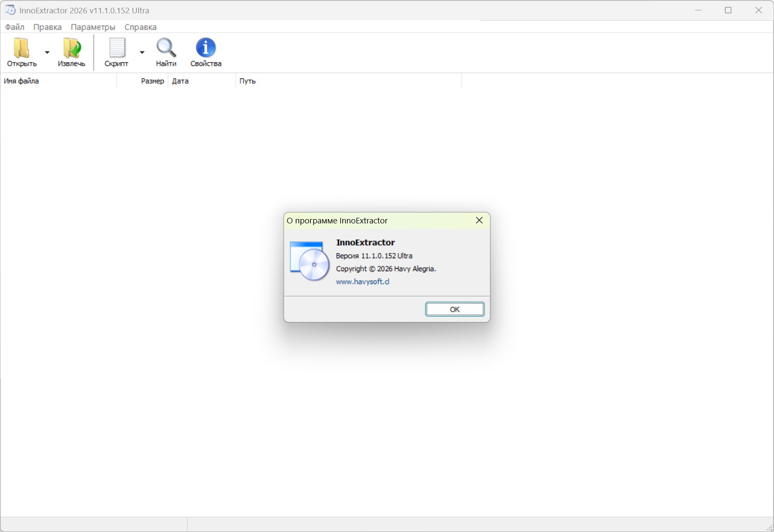This screenshot has width=774, height=532.
Task: Open the Справка menu
Action: [140, 27]
